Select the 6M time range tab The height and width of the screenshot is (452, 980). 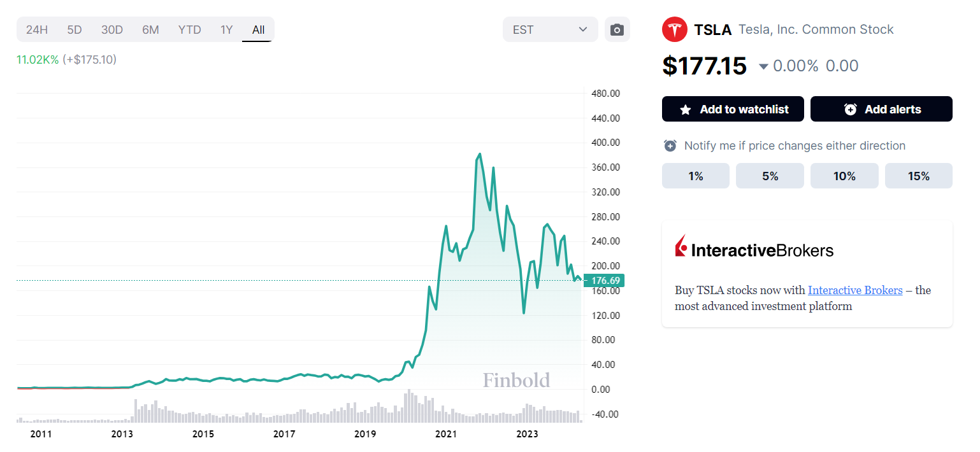(150, 30)
